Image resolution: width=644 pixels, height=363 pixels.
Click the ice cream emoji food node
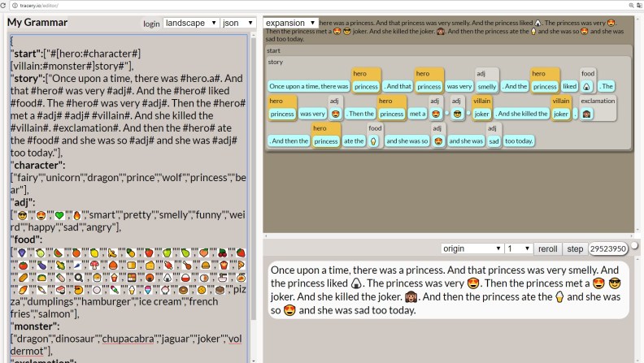click(x=374, y=141)
